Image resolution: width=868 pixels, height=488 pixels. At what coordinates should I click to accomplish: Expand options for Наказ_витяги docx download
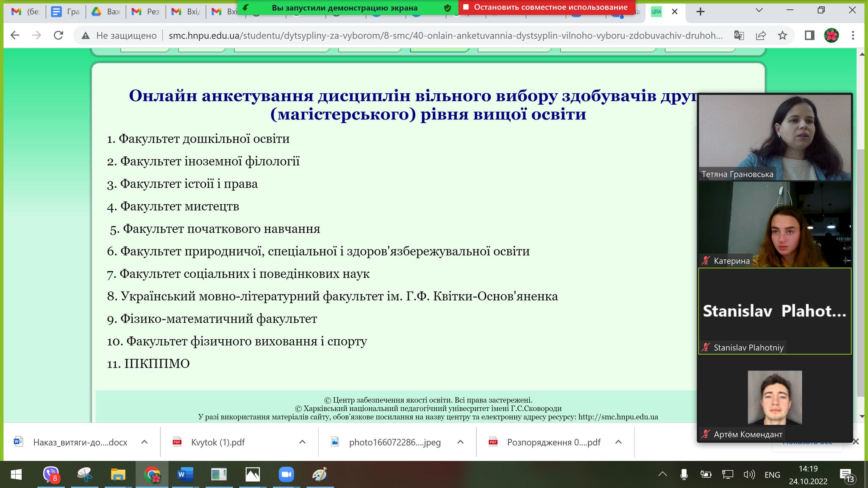tap(144, 442)
